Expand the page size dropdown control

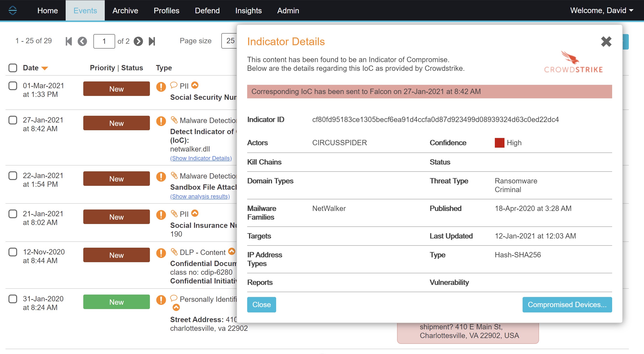point(230,41)
